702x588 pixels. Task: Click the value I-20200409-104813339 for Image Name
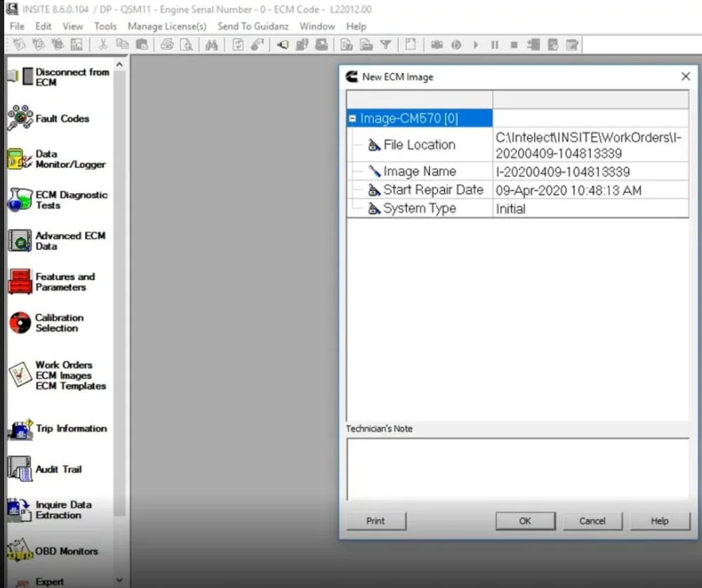pyautogui.click(x=563, y=172)
